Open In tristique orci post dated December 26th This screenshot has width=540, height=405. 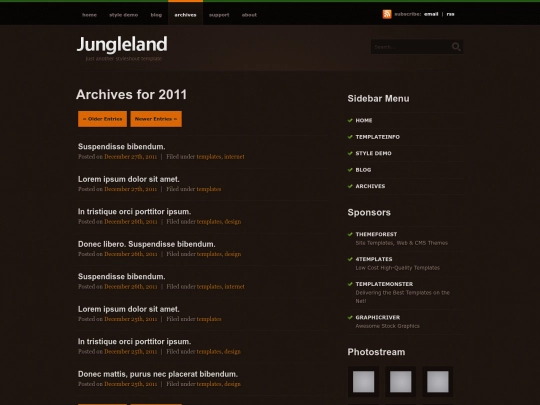pos(134,211)
